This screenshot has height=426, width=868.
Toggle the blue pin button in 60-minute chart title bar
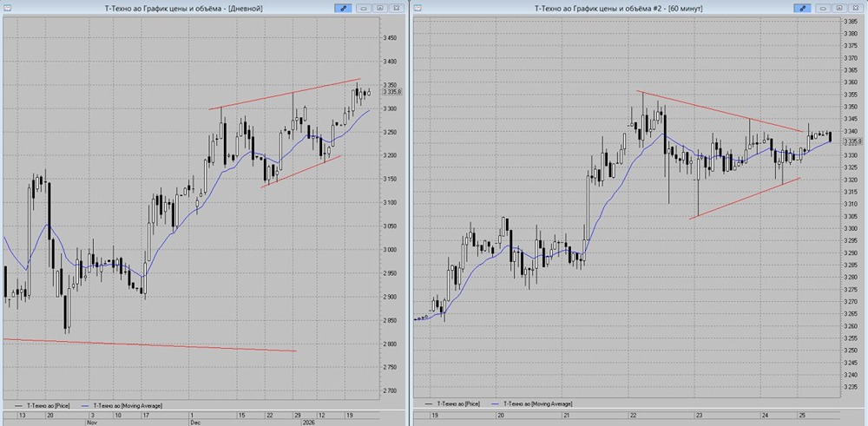coord(801,9)
